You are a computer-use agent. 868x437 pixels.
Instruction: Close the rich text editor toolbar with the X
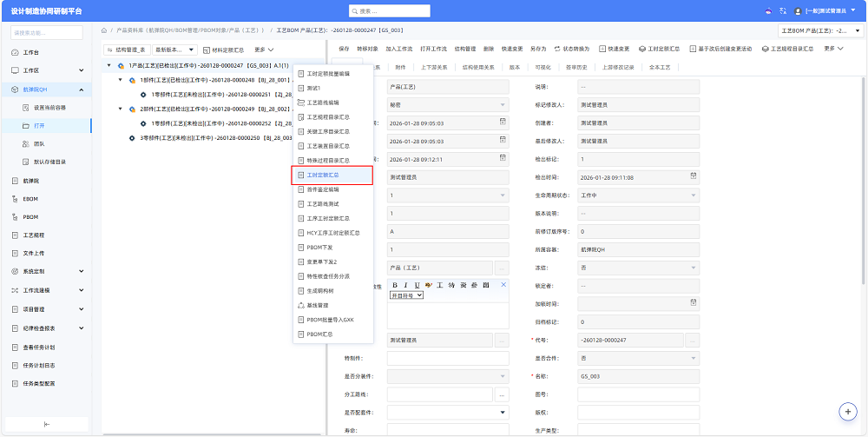503,284
